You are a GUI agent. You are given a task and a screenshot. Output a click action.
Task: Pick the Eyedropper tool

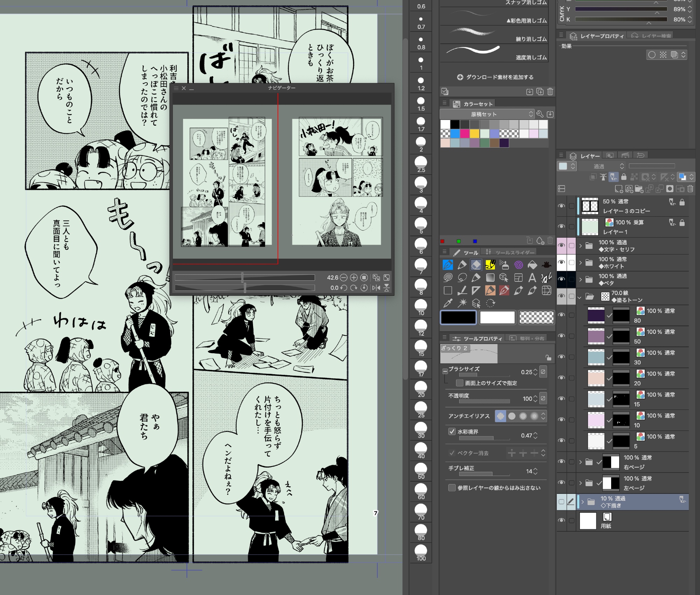[x=448, y=303]
